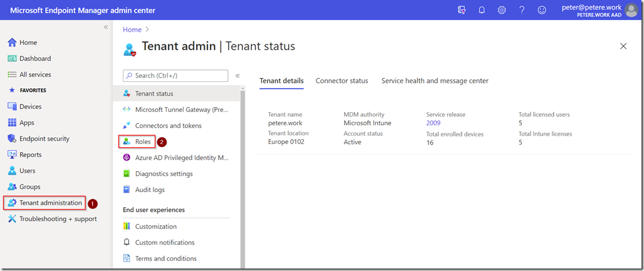Click the Reports monitor icon

pos(13,155)
